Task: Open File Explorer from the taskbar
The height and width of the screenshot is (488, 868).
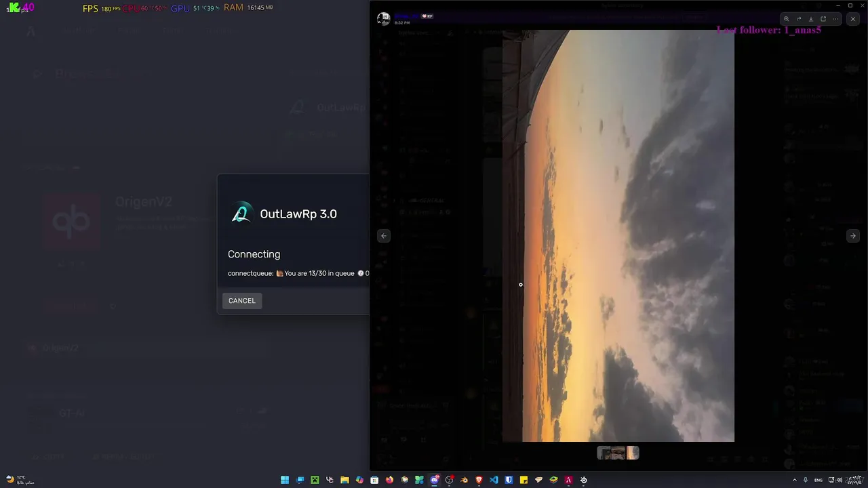Action: pyautogui.click(x=344, y=480)
